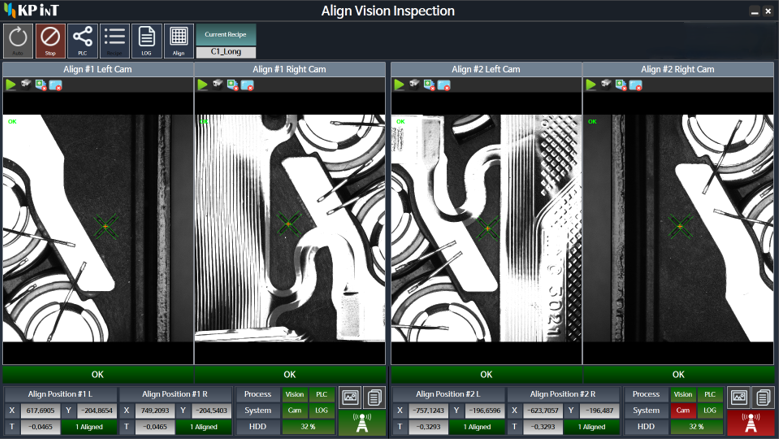Click the Align #2 Right Cam image view
The height and width of the screenshot is (439, 779).
[678, 228]
